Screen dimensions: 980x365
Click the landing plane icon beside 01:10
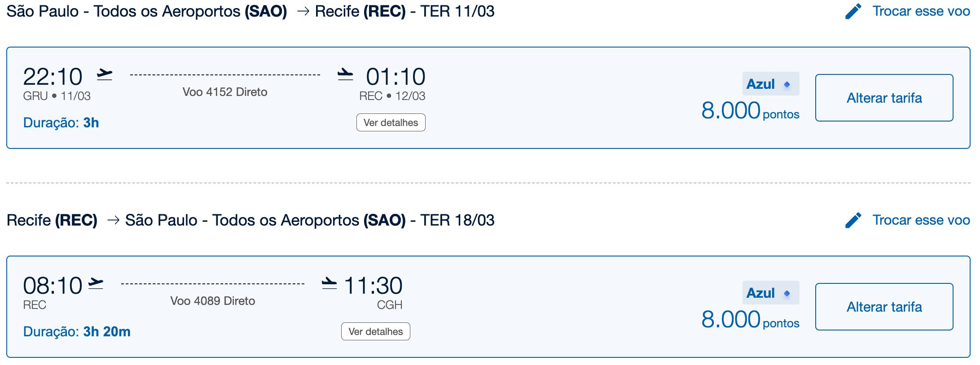(x=345, y=74)
